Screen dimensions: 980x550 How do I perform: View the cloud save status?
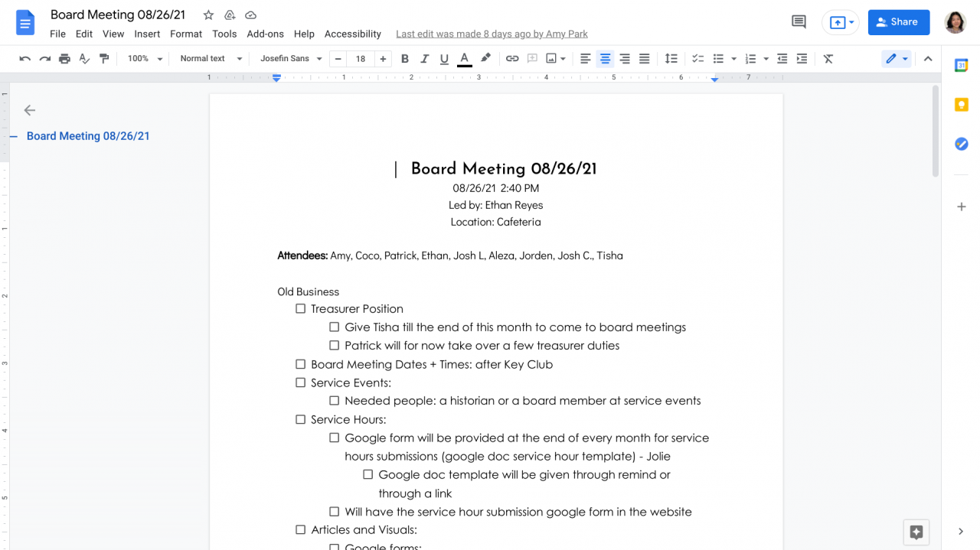pyautogui.click(x=251, y=15)
